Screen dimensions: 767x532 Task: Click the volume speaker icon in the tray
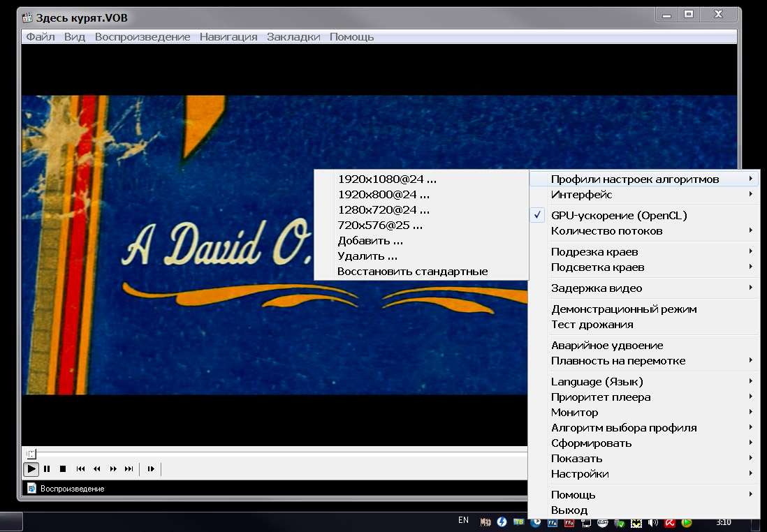[x=653, y=522]
